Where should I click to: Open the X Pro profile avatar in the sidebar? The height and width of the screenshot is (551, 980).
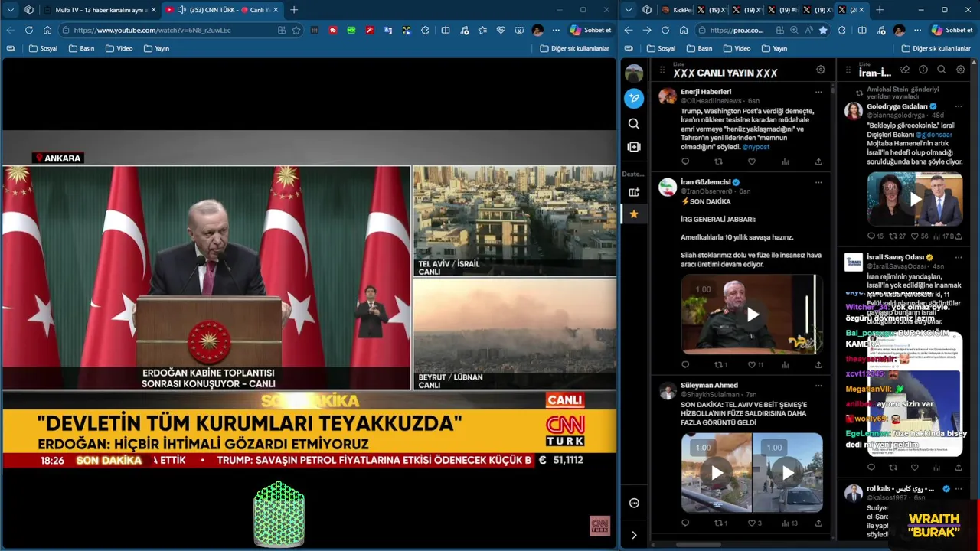[x=634, y=73]
